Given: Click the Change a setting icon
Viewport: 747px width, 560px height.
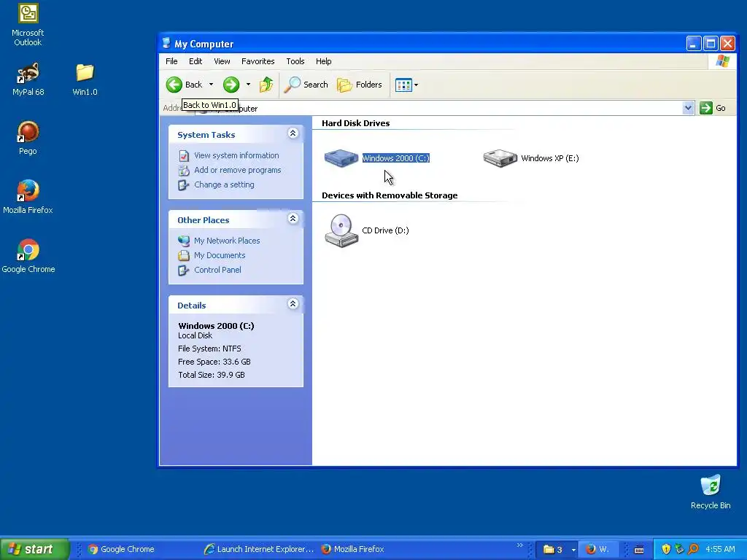Looking at the screenshot, I should (184, 185).
